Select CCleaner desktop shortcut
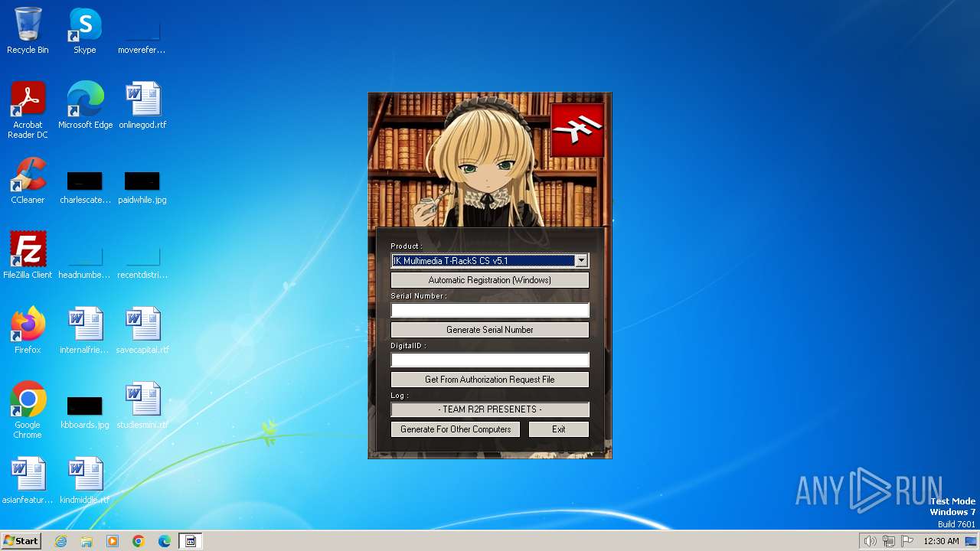 pos(28,181)
